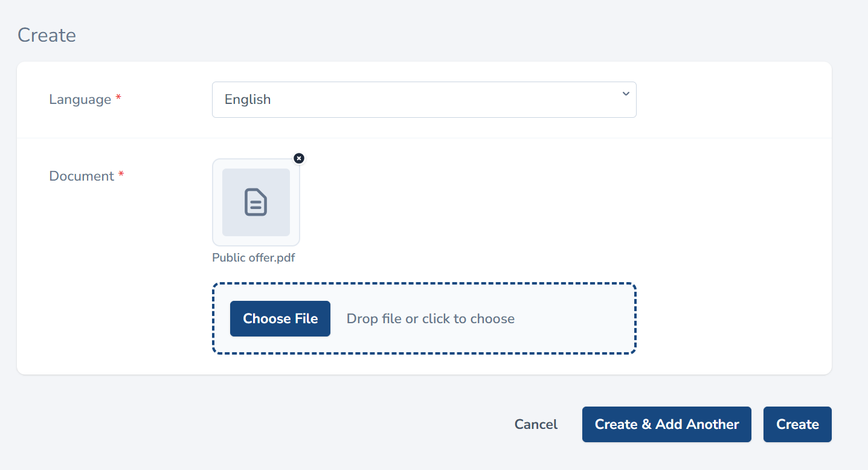Click the red asterisk beside Document
868x470 pixels.
pyautogui.click(x=121, y=175)
